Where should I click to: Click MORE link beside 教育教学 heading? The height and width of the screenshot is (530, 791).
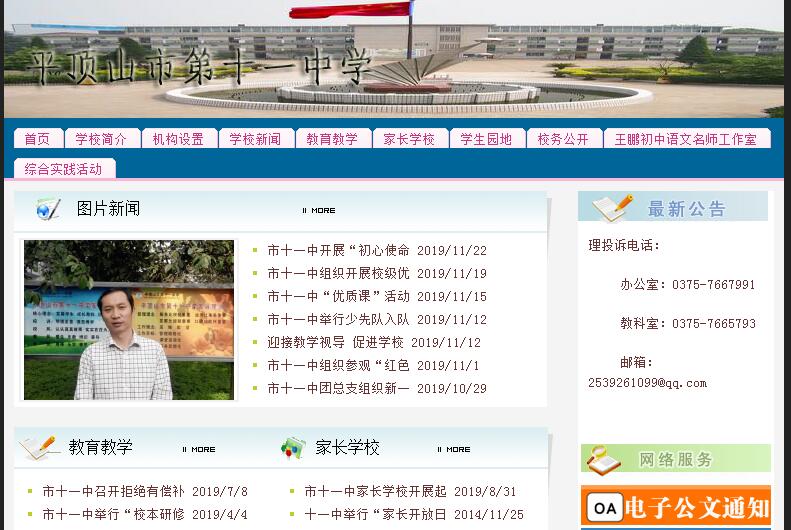click(199, 449)
